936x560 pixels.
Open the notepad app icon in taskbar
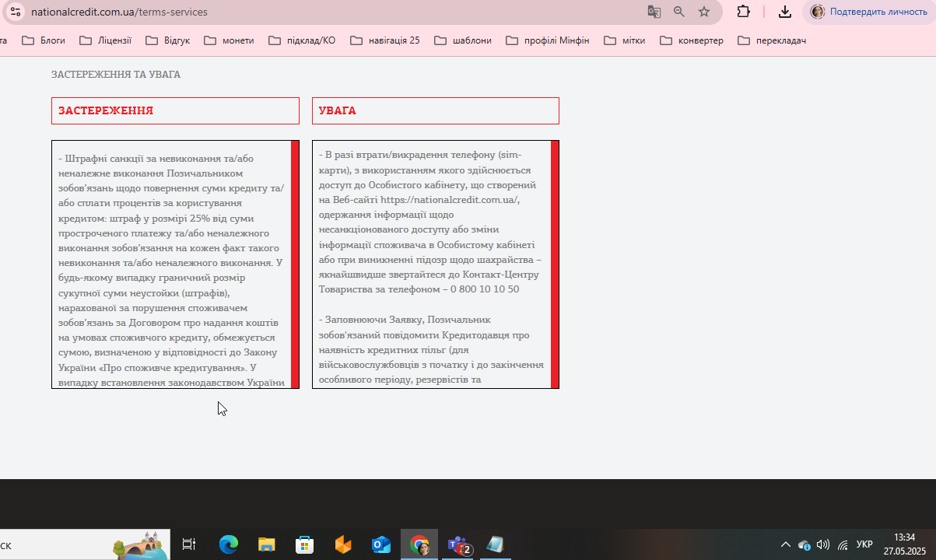[496, 545]
